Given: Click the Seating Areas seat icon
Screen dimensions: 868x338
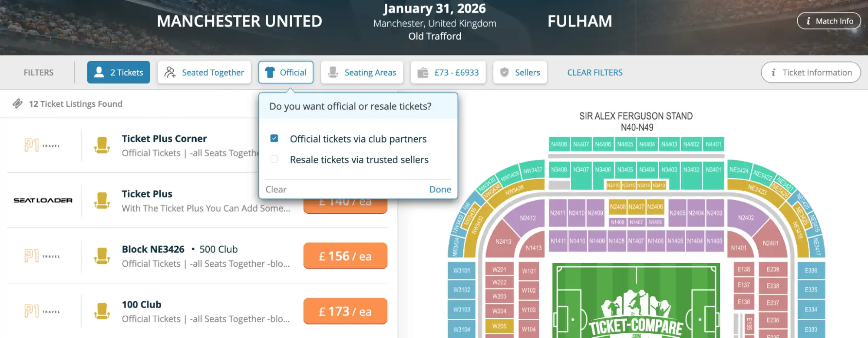Looking at the screenshot, I should (333, 72).
